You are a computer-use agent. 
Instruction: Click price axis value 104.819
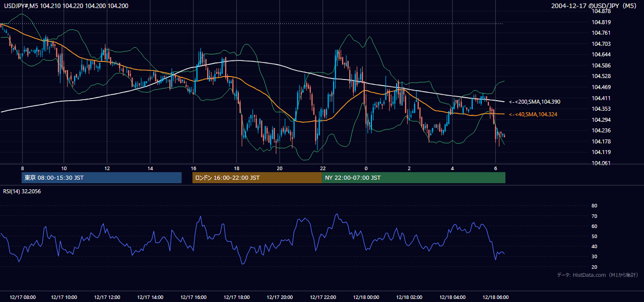(601, 22)
